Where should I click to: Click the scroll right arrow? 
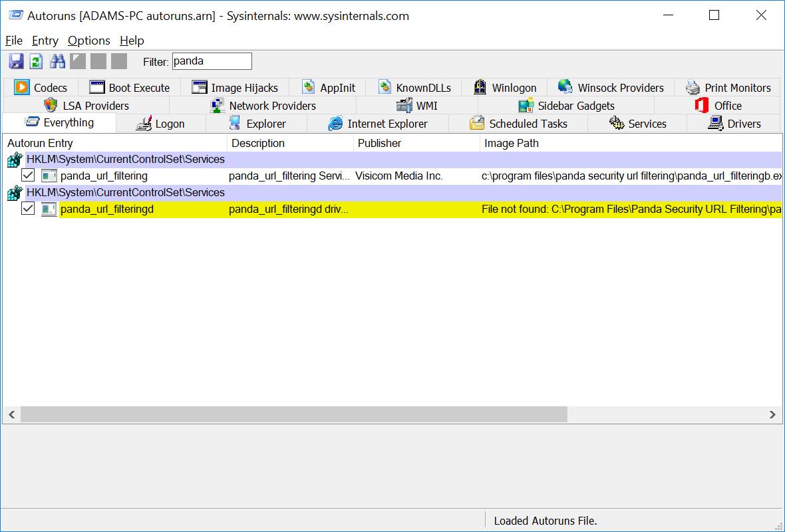[x=772, y=414]
